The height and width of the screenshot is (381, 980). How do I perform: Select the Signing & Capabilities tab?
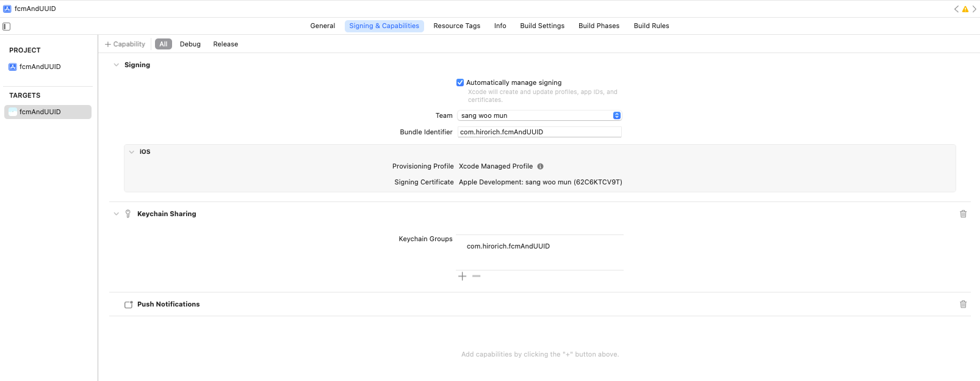point(384,26)
